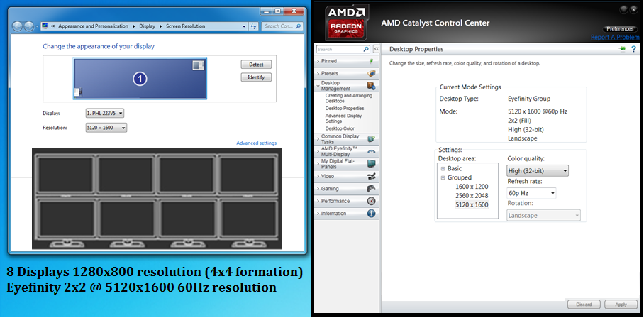This screenshot has width=644, height=318.
Task: Click the My Digital Flat-Panels monitor icon
Action: [371, 164]
